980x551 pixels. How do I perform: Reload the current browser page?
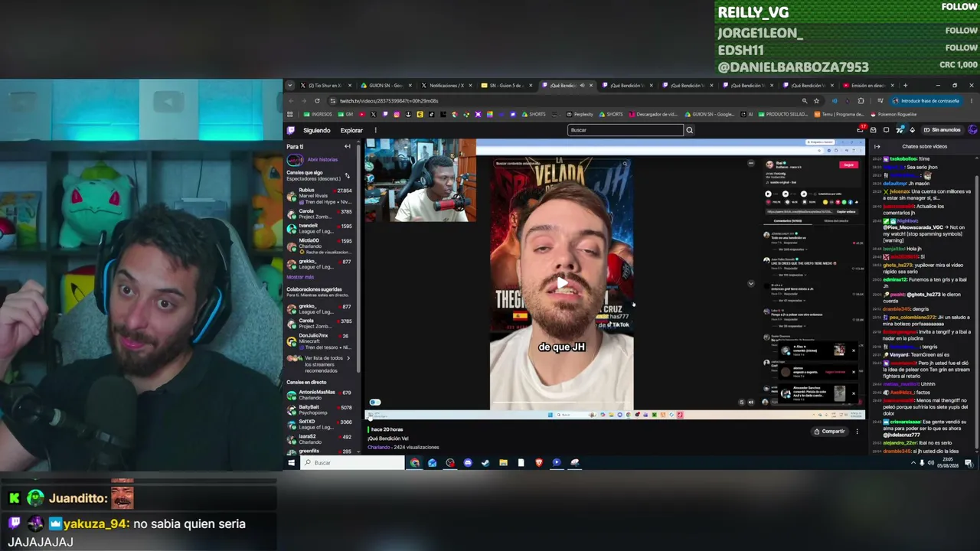[x=317, y=101]
